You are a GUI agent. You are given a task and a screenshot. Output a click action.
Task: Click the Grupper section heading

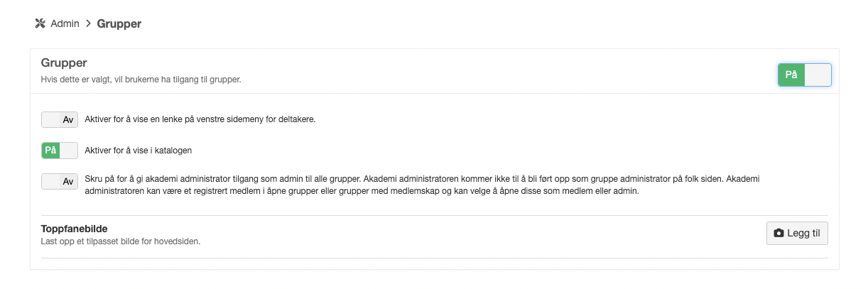tap(64, 62)
